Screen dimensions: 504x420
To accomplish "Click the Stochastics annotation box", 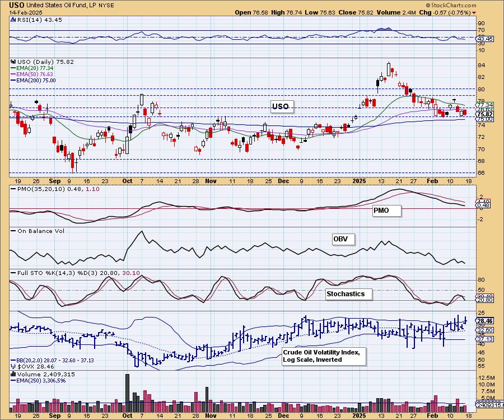I will tap(349, 294).
